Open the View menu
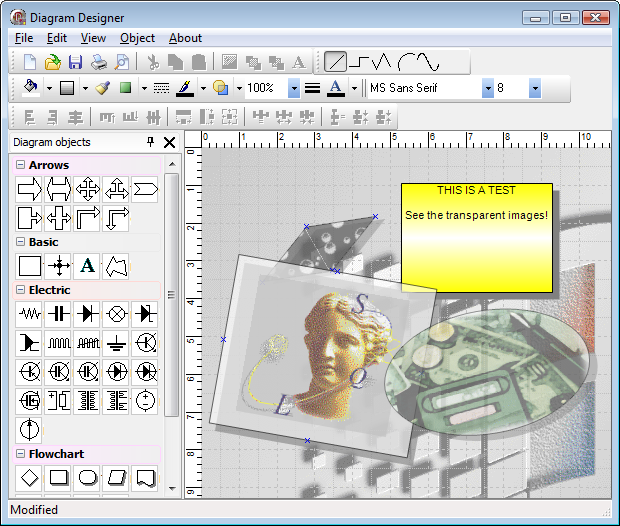620x526 pixels. coord(93,38)
